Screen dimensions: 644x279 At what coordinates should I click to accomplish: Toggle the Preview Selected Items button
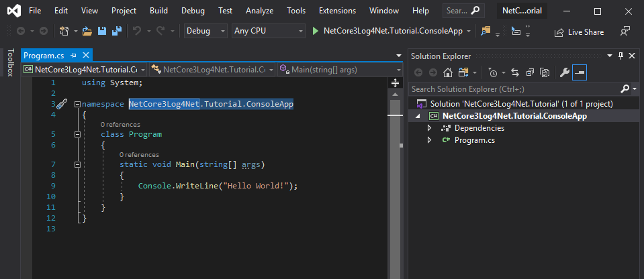(580, 73)
